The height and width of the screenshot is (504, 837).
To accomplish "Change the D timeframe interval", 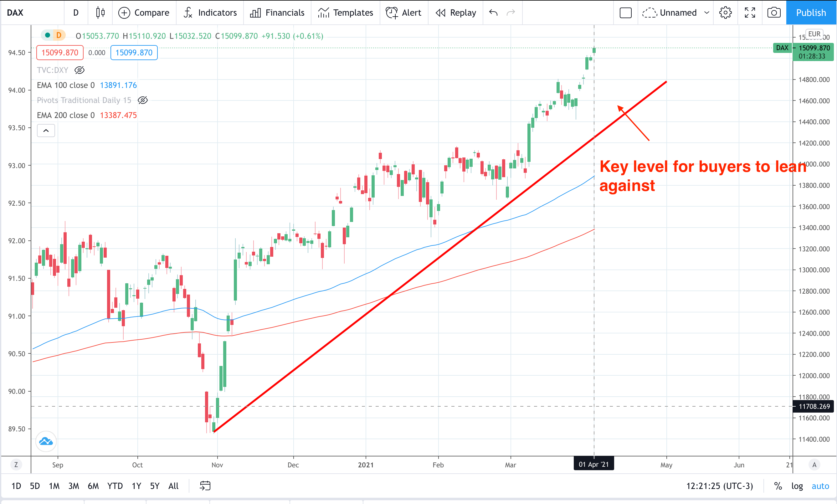I will pyautogui.click(x=76, y=13).
